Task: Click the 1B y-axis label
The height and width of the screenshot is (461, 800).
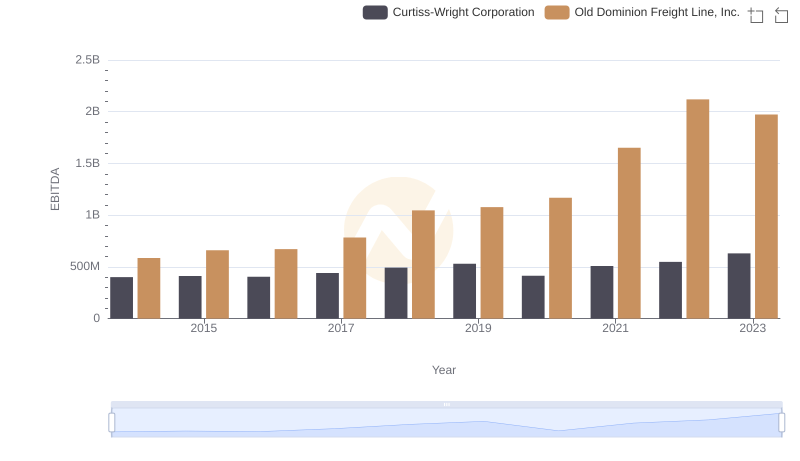Action: pyautogui.click(x=92, y=215)
